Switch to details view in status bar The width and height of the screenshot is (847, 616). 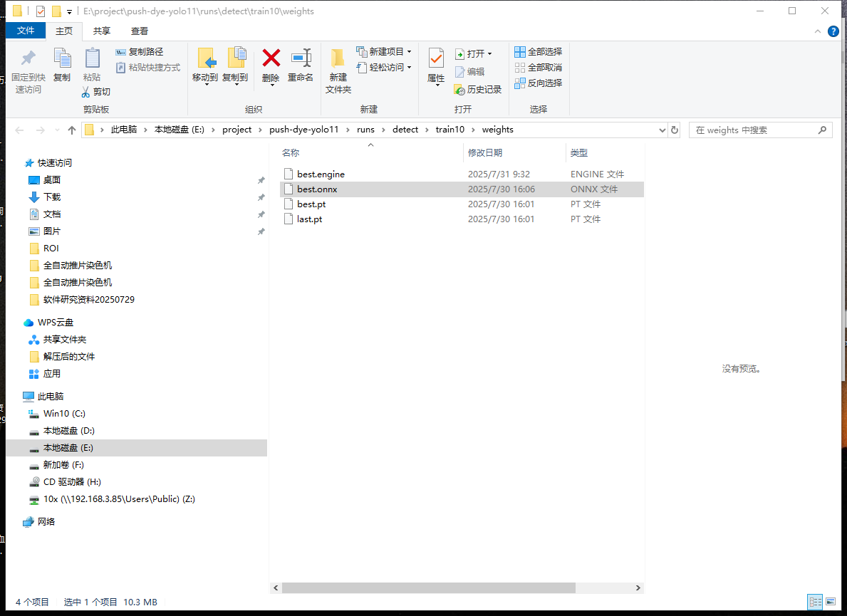point(814,602)
